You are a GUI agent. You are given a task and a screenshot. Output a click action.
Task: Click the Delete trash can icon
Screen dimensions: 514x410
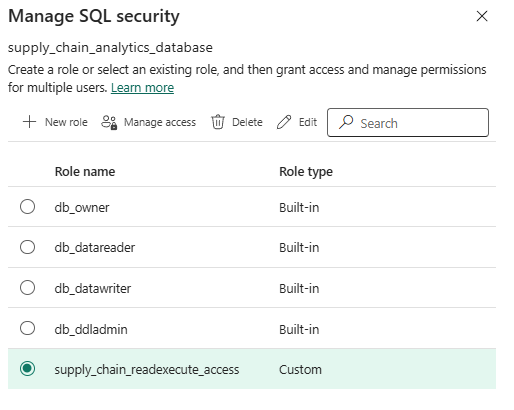point(218,122)
